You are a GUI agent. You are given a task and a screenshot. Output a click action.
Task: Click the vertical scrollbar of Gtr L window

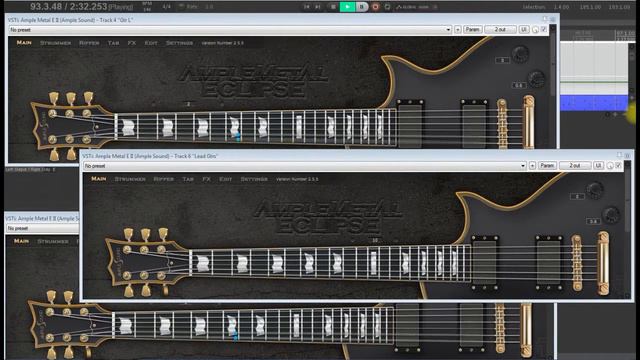(x=553, y=86)
